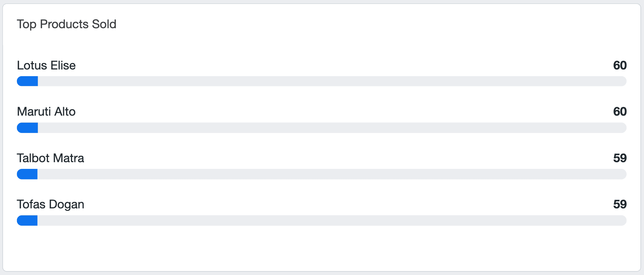The height and width of the screenshot is (275, 644).
Task: Open the Tofas Dogan product name
Action: click(x=50, y=204)
